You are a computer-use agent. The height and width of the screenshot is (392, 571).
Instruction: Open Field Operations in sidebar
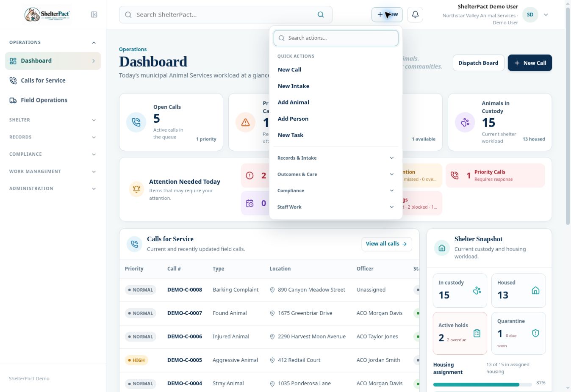click(x=53, y=100)
